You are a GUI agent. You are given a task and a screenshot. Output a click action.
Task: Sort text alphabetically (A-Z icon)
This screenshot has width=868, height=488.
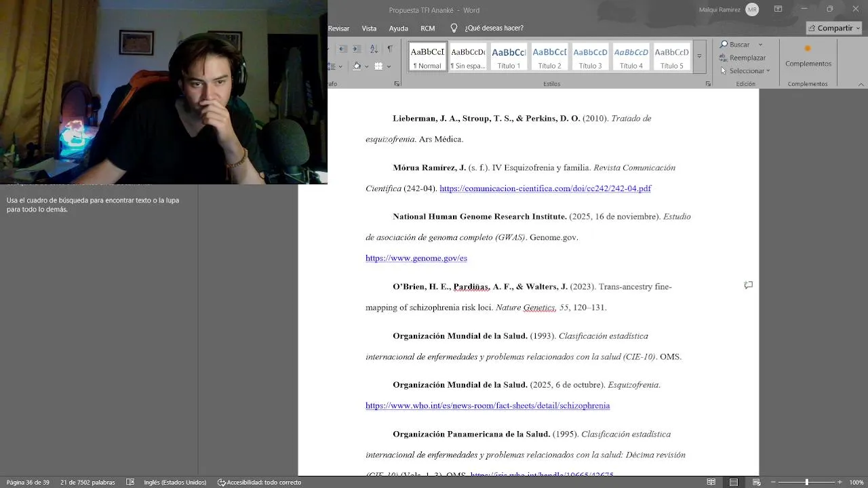click(374, 49)
